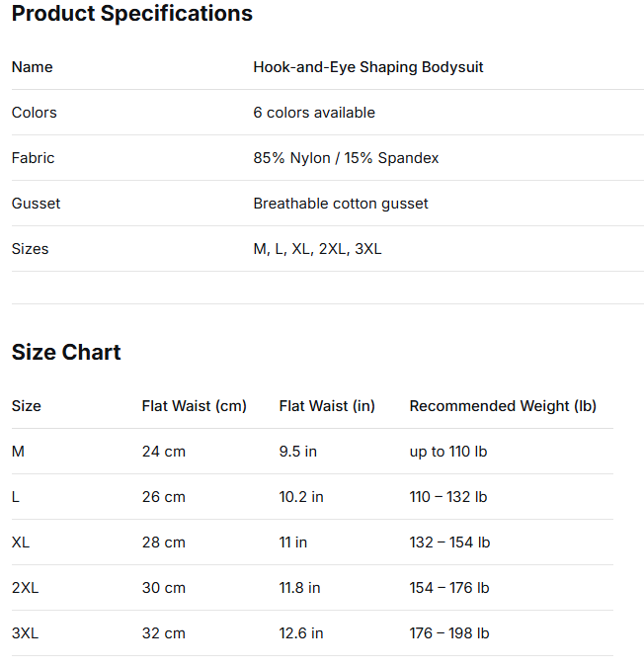
Task: Click the Recommended Weight (lb) column header
Action: pos(503,406)
